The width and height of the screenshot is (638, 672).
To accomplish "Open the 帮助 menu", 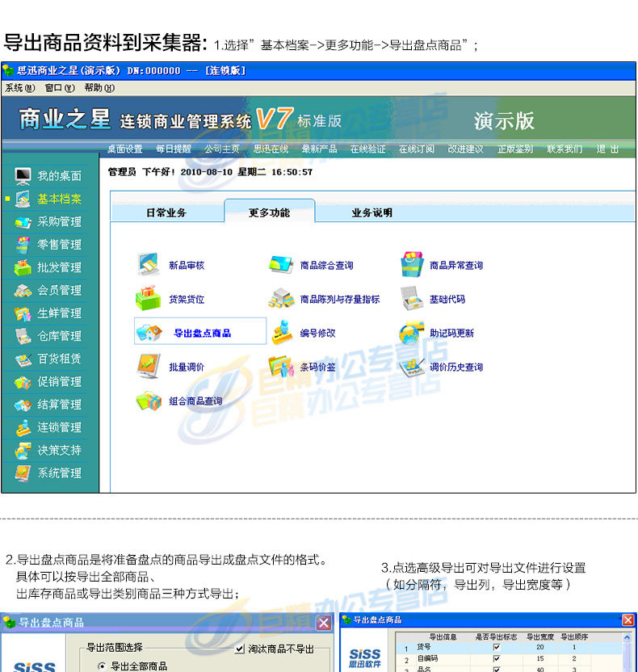I will 99,88.
